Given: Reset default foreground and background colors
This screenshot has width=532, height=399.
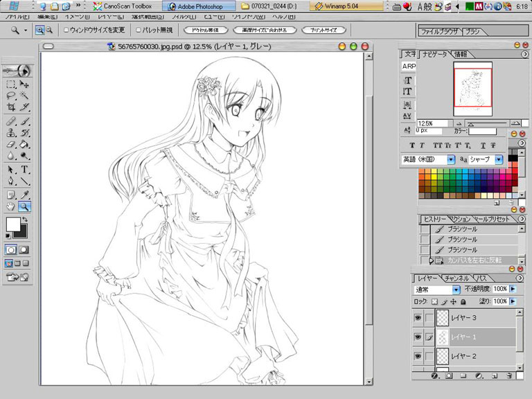Looking at the screenshot, I should 8,236.
